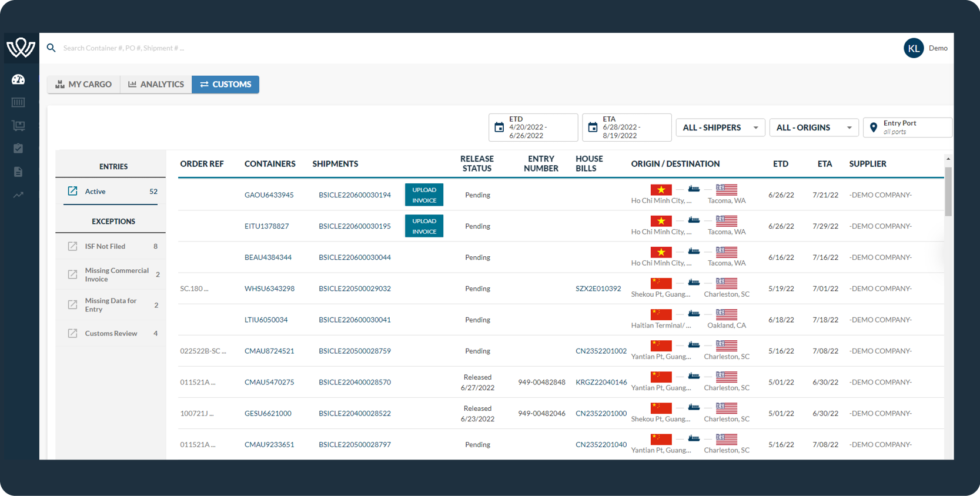Viewport: 980px width, 496px height.
Task: Open the cart with box sidebar icon
Action: coord(18,125)
